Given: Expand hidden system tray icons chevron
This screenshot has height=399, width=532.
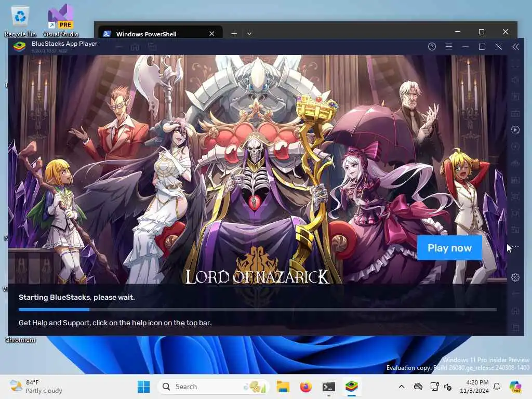Looking at the screenshot, I should (402, 387).
